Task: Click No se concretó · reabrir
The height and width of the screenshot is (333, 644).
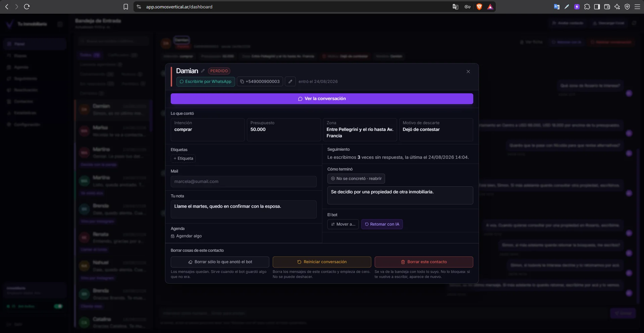Action: pos(356,179)
